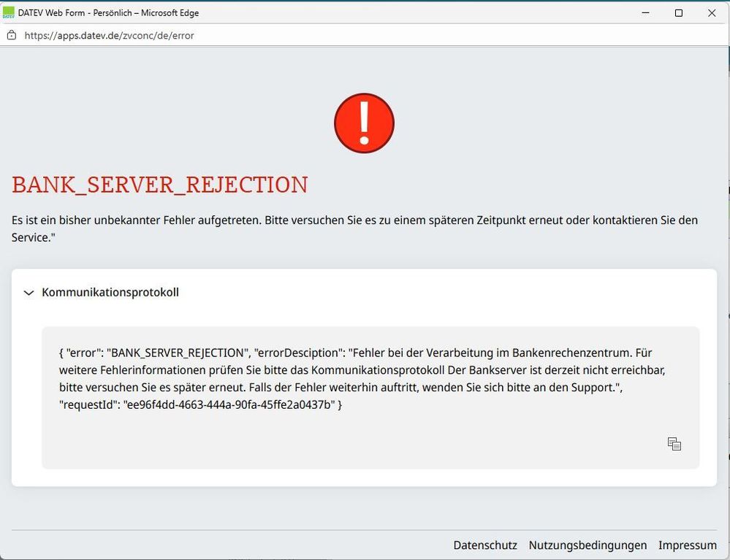This screenshot has width=730, height=560.
Task: Click the Kommunikationsprotokoll section label
Action: pyautogui.click(x=110, y=293)
